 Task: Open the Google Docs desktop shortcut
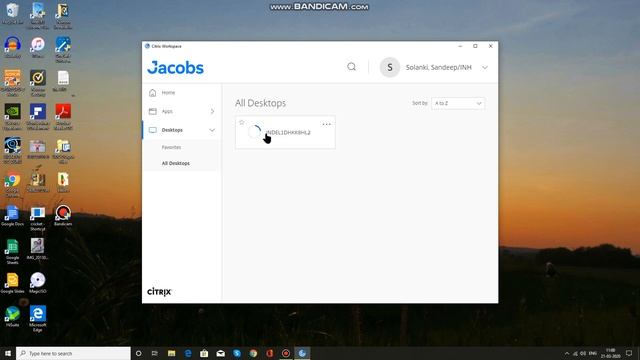13,216
